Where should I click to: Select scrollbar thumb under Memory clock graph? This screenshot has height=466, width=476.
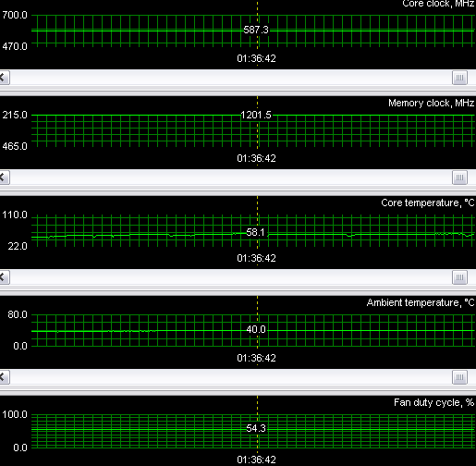(459, 178)
